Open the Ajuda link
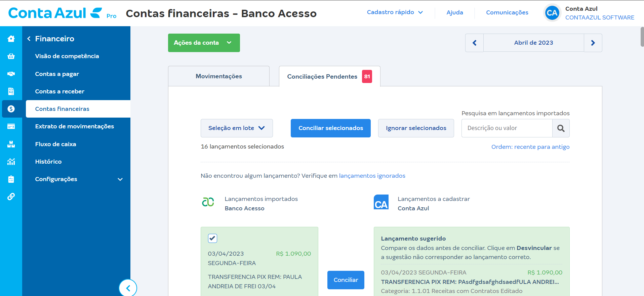The height and width of the screenshot is (296, 644). point(455,12)
